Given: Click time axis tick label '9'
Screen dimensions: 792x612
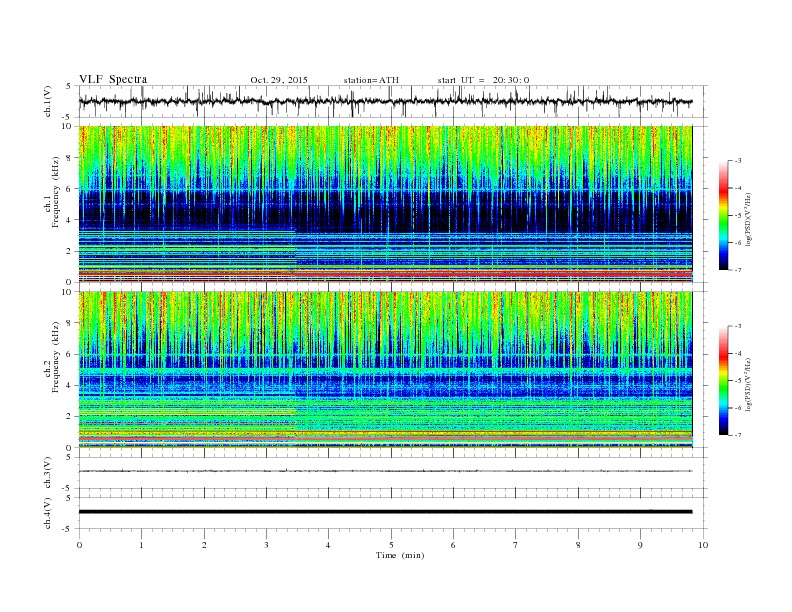Looking at the screenshot, I should [640, 545].
